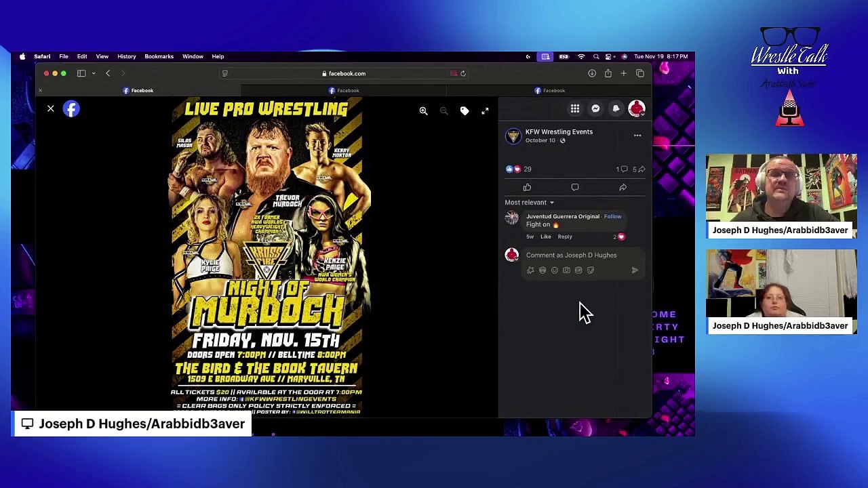Open the Safari menu
Screen dimensions: 868x488
coord(42,56)
